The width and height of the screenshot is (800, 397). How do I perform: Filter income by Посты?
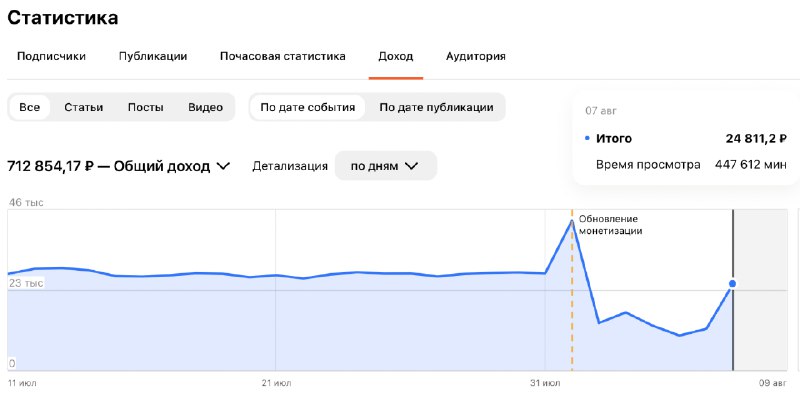pos(145,107)
